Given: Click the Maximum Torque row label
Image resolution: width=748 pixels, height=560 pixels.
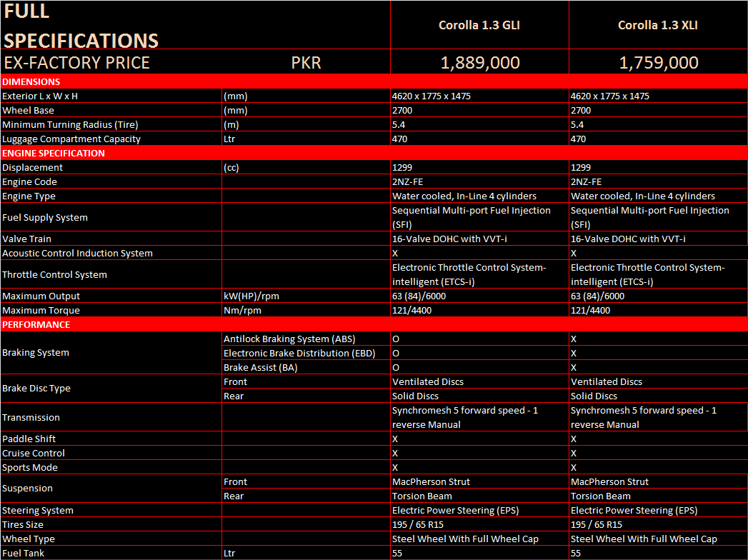Looking at the screenshot, I should [x=41, y=310].
